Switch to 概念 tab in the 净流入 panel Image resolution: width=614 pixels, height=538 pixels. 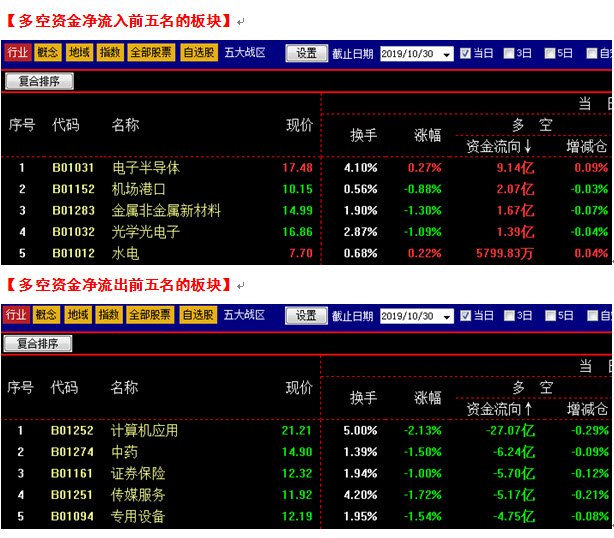pos(47,52)
